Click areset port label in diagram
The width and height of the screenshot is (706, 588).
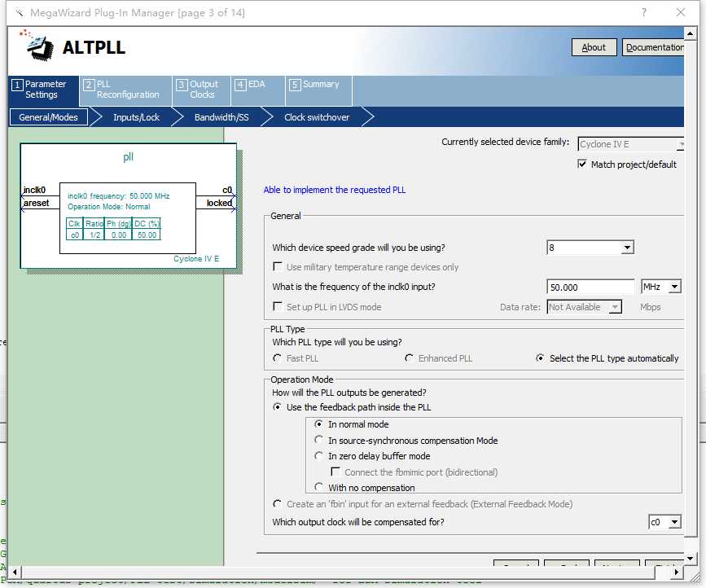point(36,203)
